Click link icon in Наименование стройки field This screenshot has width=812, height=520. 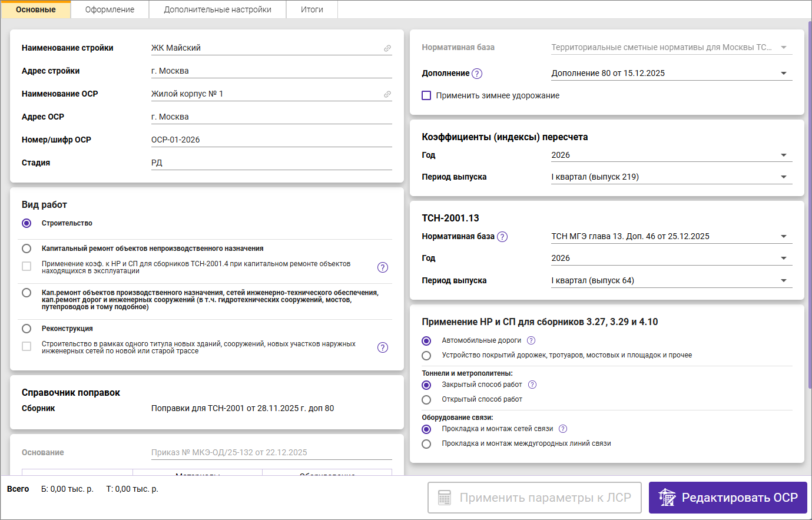point(387,48)
